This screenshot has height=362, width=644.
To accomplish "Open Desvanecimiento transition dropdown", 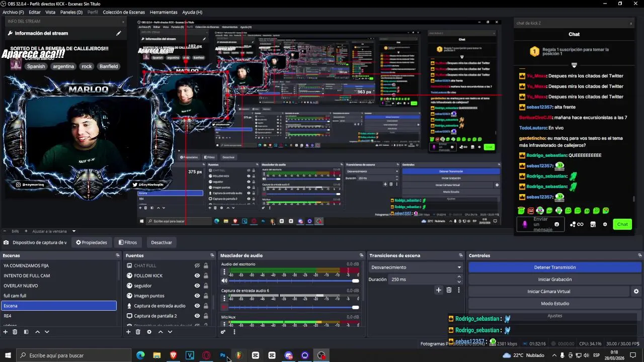I will click(416, 267).
